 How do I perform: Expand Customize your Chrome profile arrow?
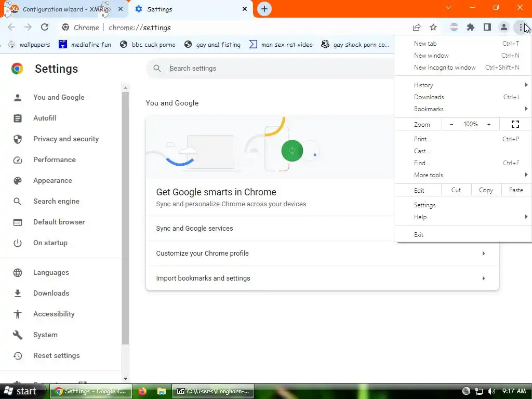(x=484, y=254)
